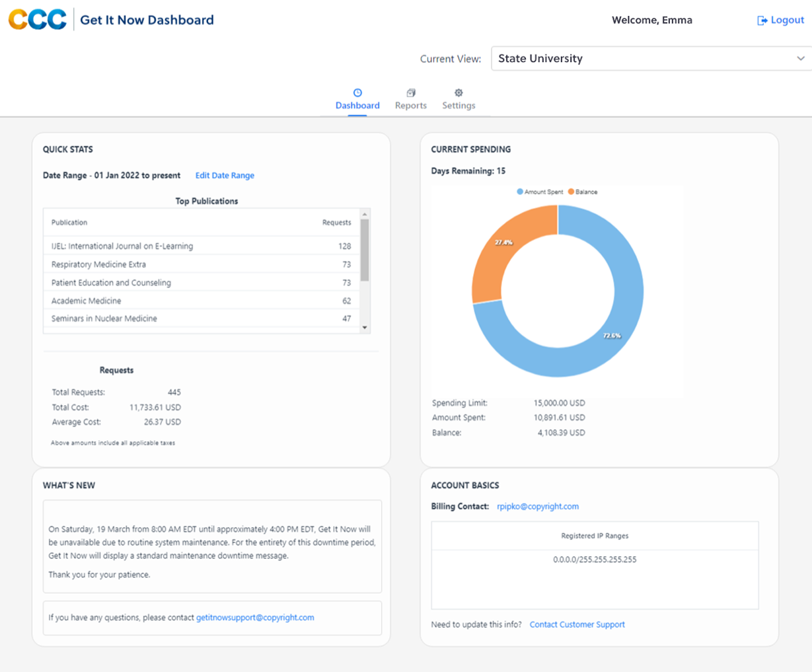
Task: Click the Thank you for your patience message
Action: click(99, 575)
